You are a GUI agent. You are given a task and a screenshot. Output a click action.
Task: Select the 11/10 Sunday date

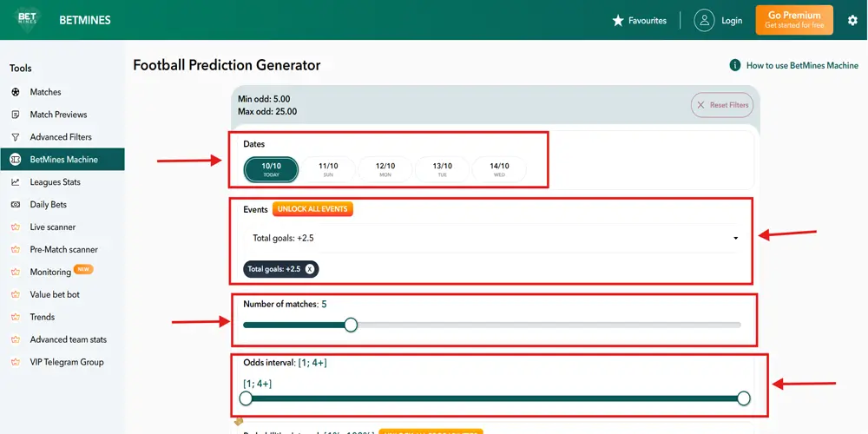[328, 169]
